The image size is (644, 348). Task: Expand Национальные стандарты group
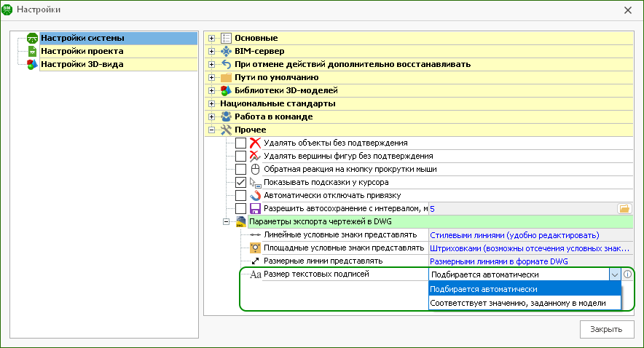(211, 104)
